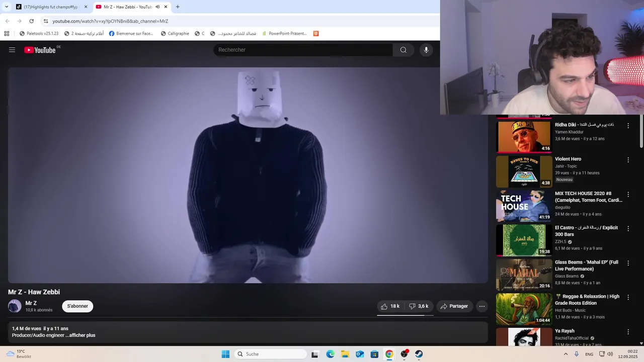Open the Partager share dialog
644x362 pixels.
click(454, 306)
